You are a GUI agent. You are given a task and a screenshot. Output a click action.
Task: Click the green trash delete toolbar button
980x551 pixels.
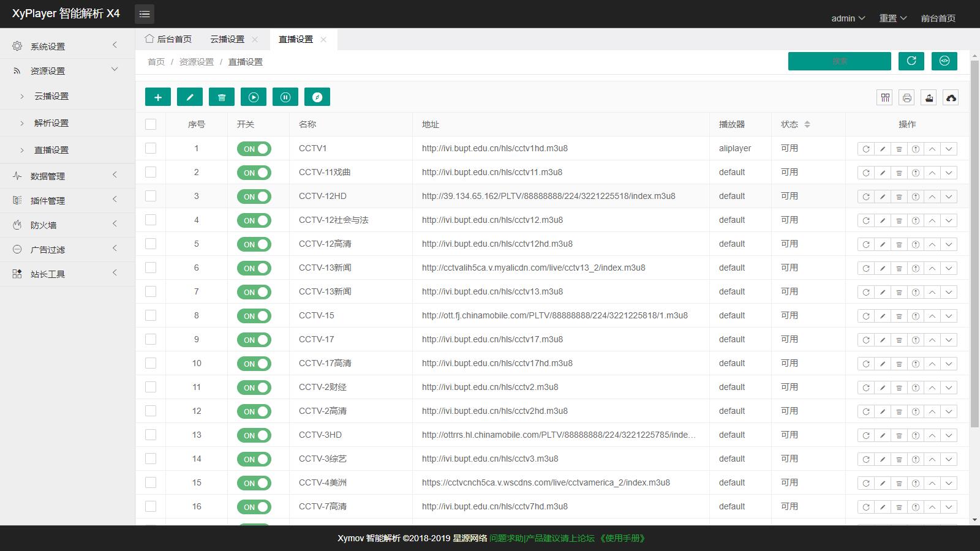pyautogui.click(x=222, y=97)
